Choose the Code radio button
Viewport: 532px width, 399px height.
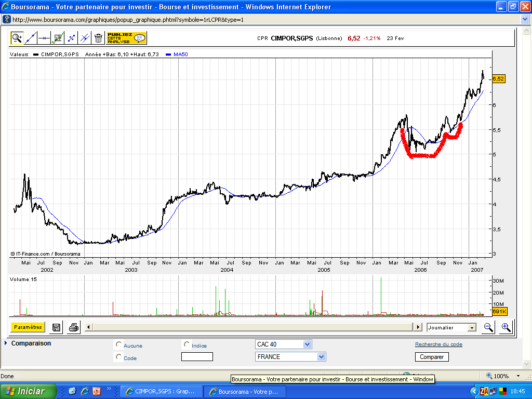click(119, 357)
